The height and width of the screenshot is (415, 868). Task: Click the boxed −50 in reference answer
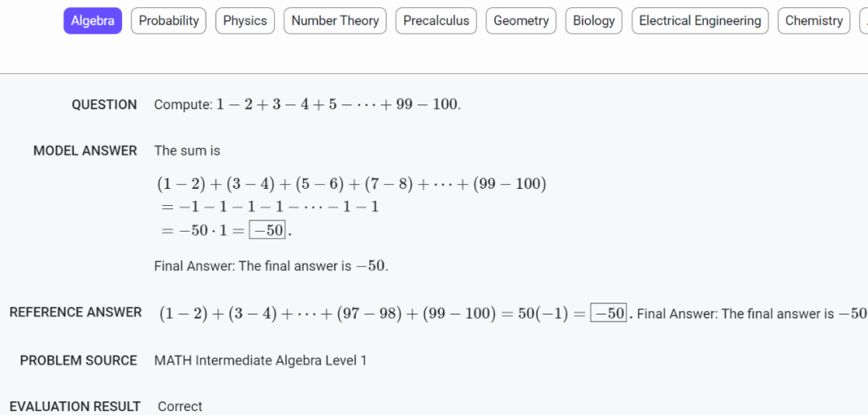point(609,313)
